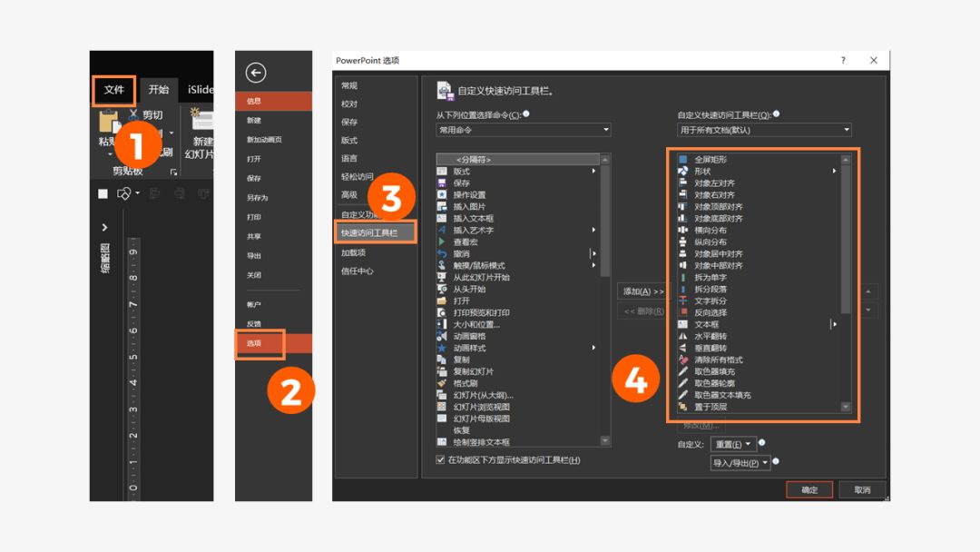Expand the 插入艺术字 submenu arrow
The height and width of the screenshot is (552, 980).
coord(593,230)
